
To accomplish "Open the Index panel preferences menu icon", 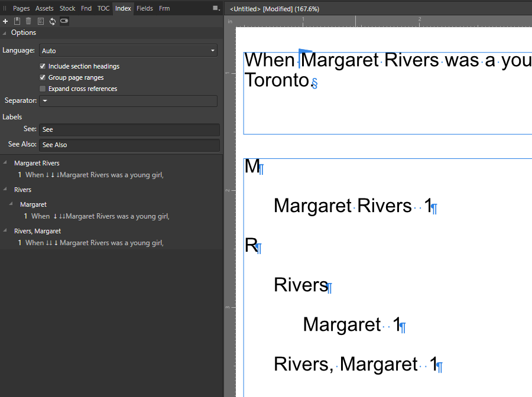I will tap(216, 8).
